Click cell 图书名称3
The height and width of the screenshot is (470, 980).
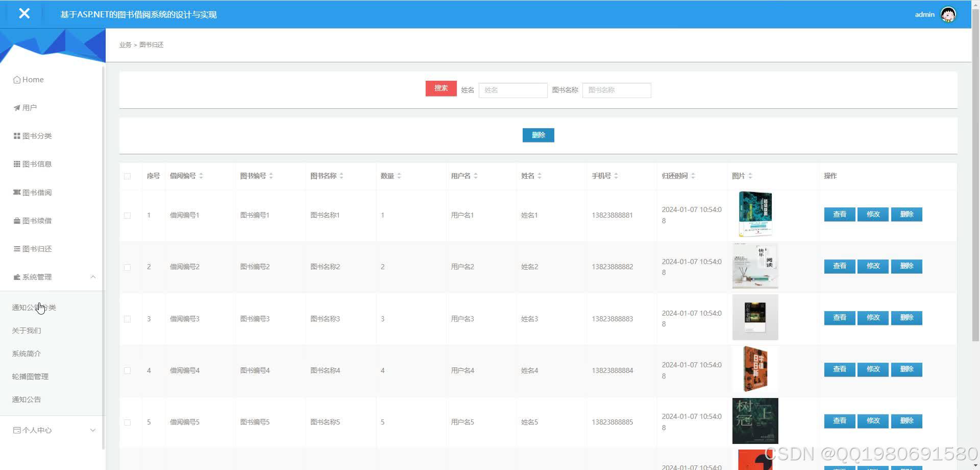[x=325, y=319]
